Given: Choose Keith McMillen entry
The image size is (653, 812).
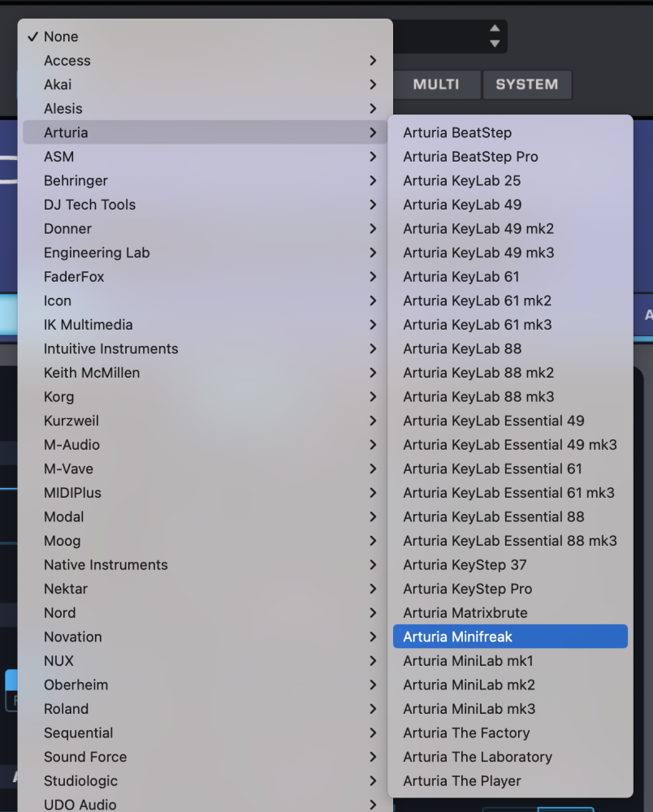Looking at the screenshot, I should pos(205,373).
